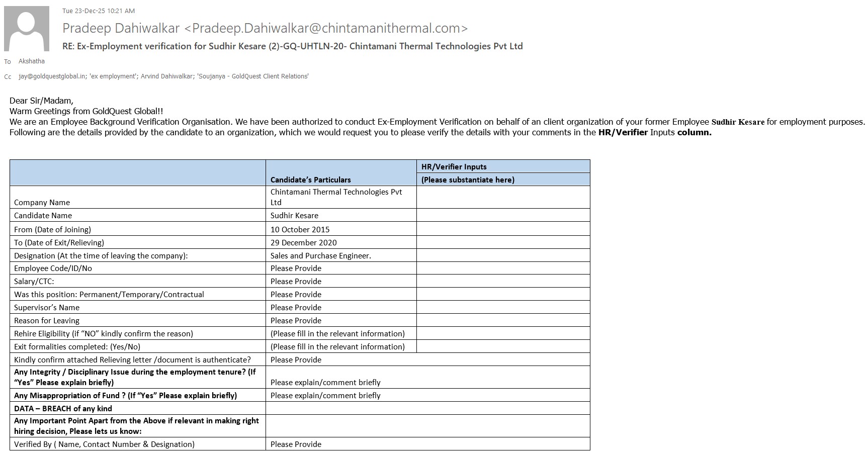Click the Chintamani Thermal Technologies Pvt Ltd table cell
868x454 pixels.
tap(341, 197)
